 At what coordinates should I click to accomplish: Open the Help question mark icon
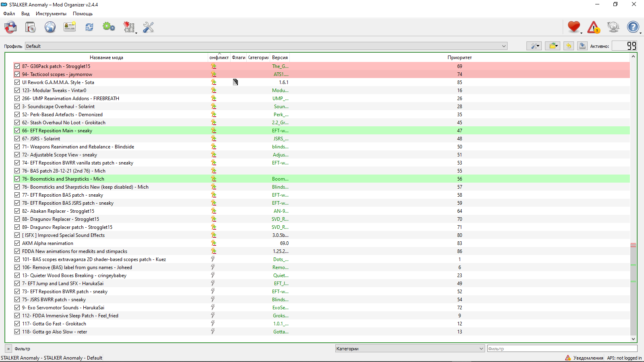633,27
